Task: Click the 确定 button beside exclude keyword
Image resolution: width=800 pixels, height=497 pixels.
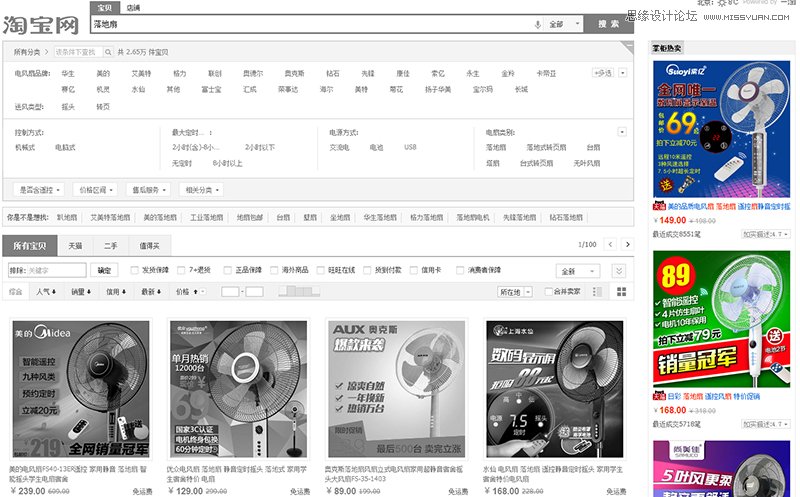Action: 104,270
